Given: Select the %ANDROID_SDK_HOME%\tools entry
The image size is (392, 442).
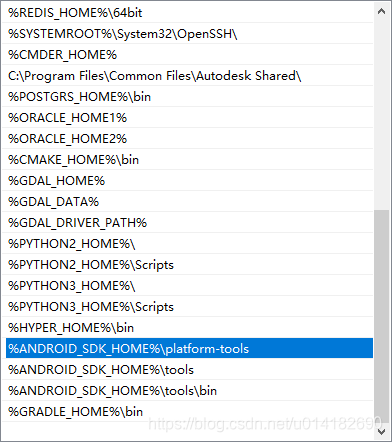Looking at the screenshot, I should pyautogui.click(x=188, y=369).
